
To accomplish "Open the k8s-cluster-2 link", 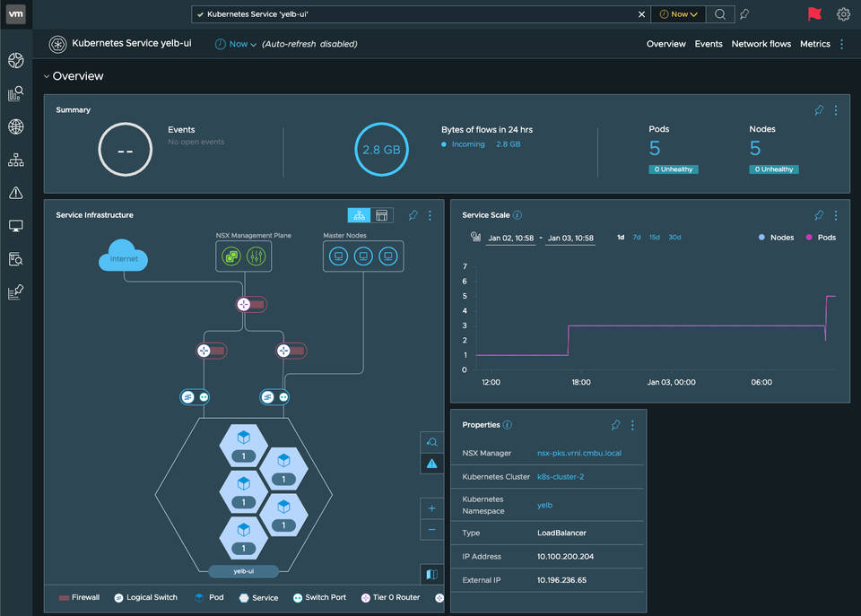I will [560, 477].
